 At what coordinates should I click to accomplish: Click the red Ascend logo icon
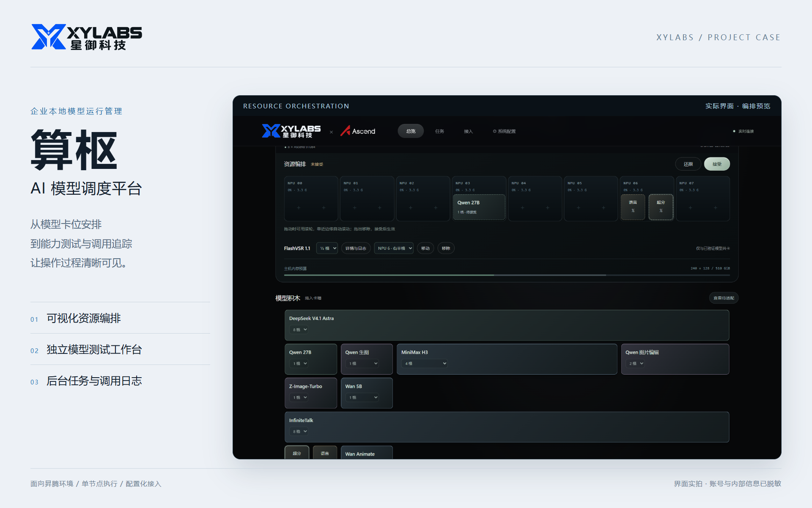click(345, 131)
